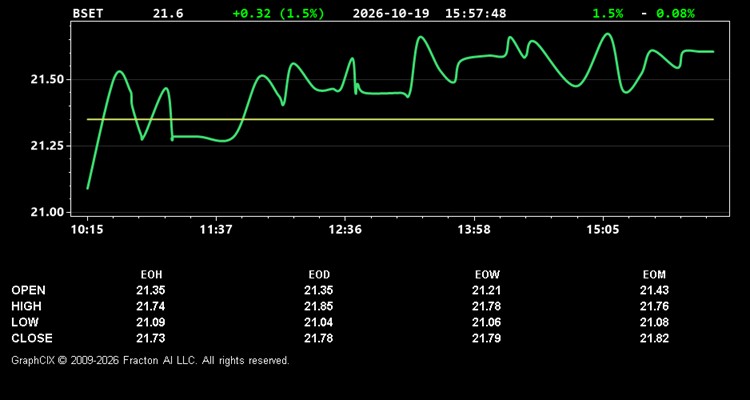Click the 21.00 y-axis label
The image size is (750, 400).
click(47, 212)
